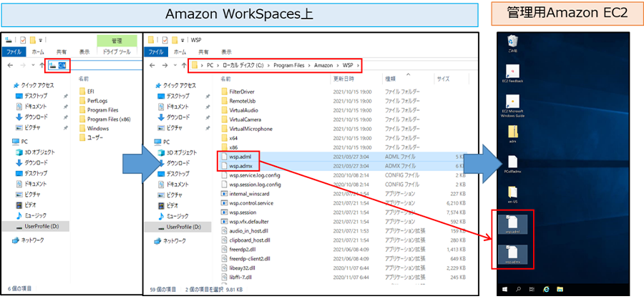Open the 表示 tab in WSP window

point(226,52)
